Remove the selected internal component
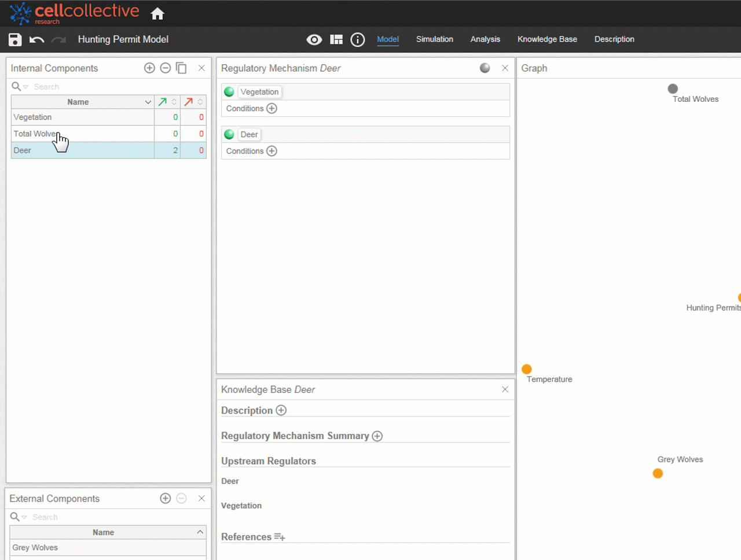The image size is (741, 560). (x=165, y=68)
